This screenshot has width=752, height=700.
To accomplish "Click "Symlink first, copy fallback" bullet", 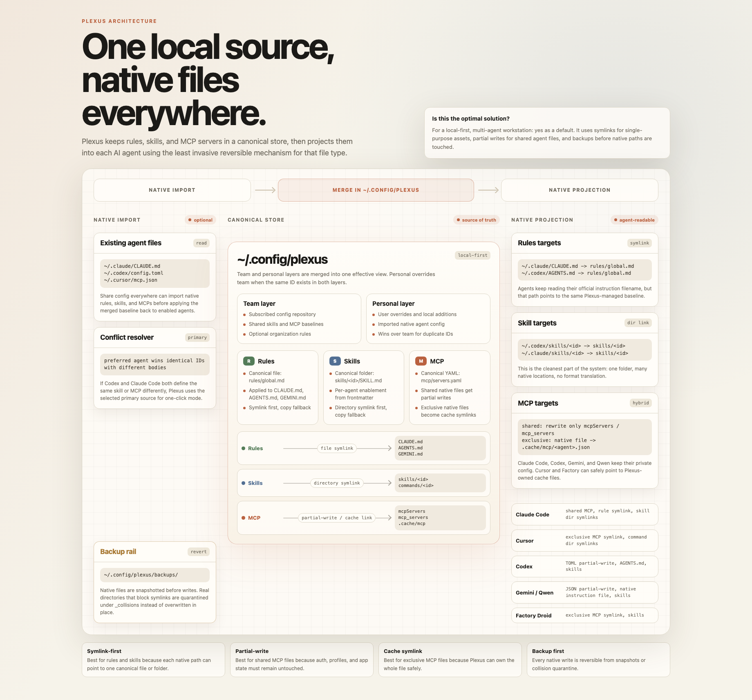I will tap(280, 408).
